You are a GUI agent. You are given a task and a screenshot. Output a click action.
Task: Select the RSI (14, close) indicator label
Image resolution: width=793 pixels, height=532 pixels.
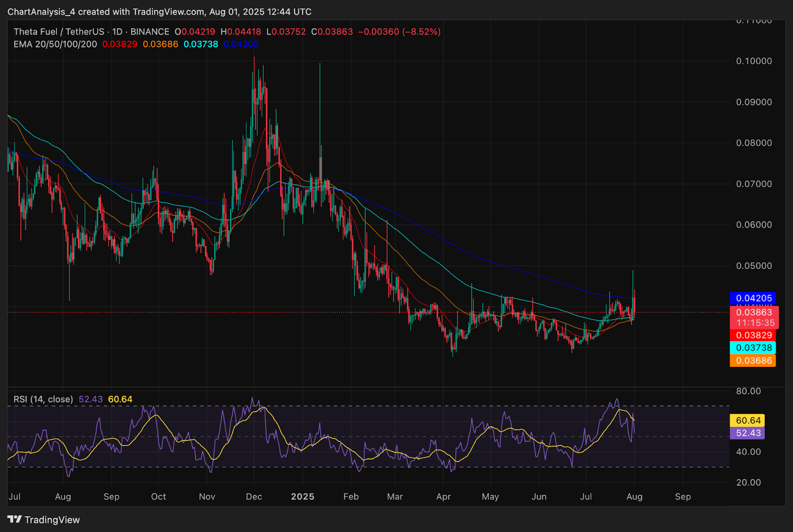click(x=43, y=399)
